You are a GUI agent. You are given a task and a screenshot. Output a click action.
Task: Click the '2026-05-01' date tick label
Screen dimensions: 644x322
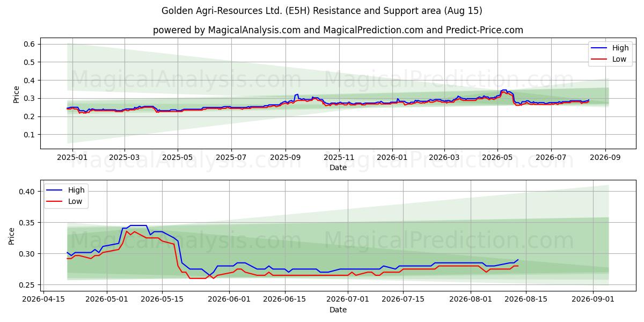pos(106,299)
